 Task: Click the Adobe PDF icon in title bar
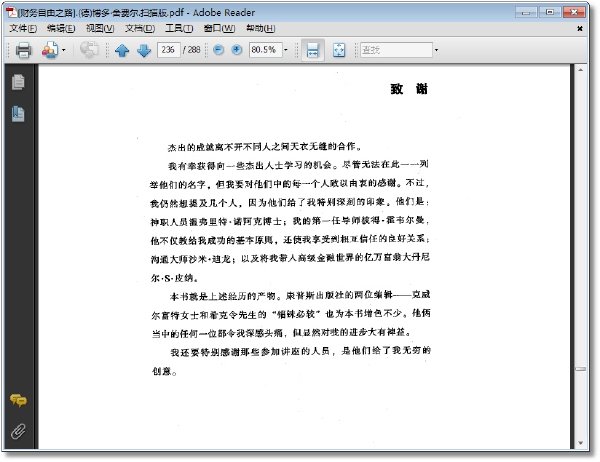coord(12,12)
